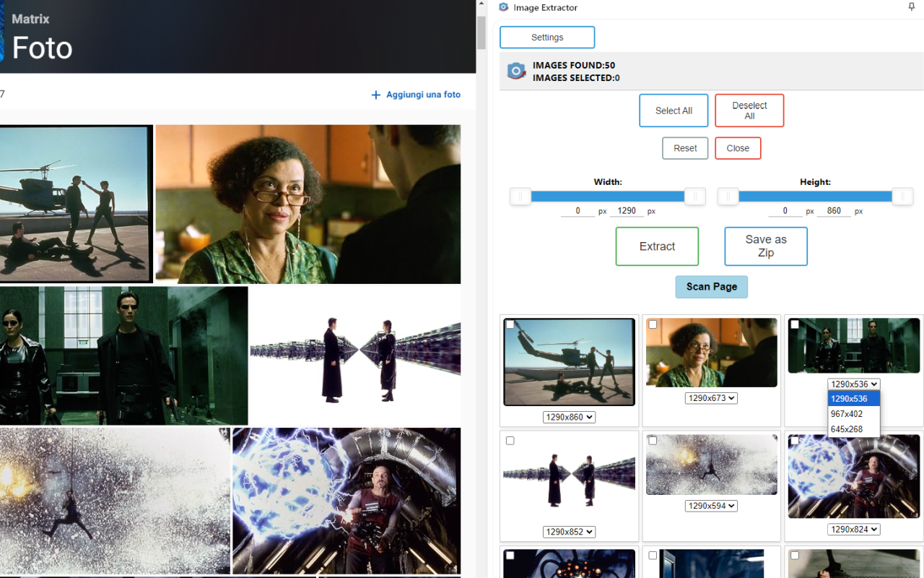Viewport: 924px width, 578px height.
Task: Choose the 645x268 option in the dropdown list
Action: coord(854,429)
